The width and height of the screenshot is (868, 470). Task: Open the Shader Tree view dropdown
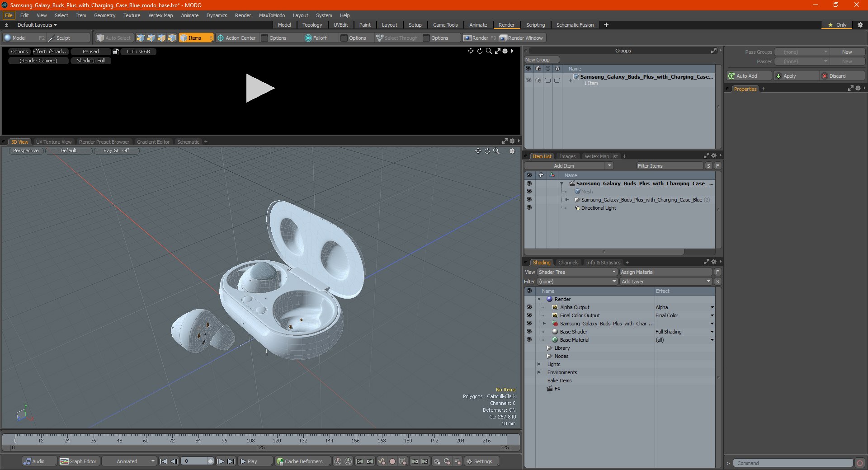click(x=577, y=272)
